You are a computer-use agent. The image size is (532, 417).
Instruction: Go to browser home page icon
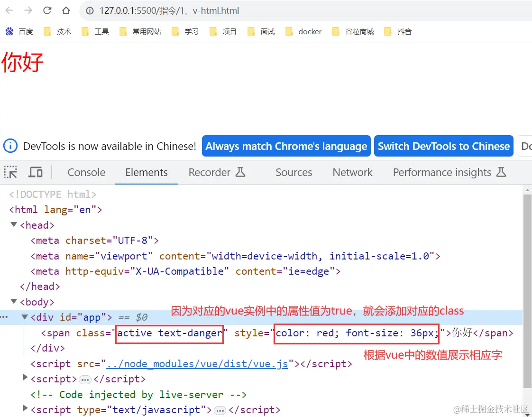coord(66,10)
